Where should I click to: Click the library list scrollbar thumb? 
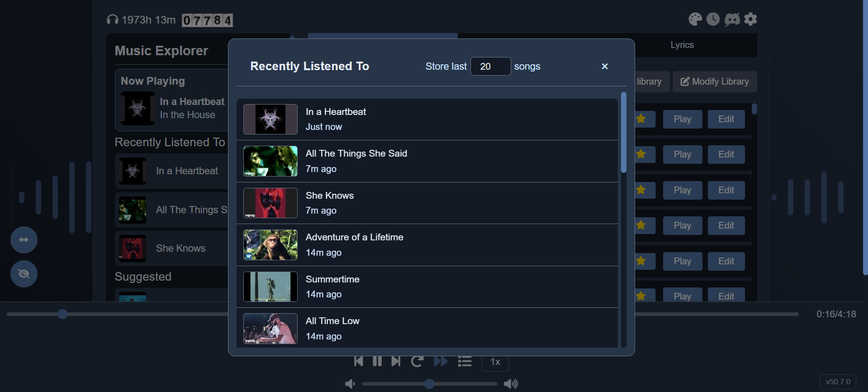pos(754,109)
